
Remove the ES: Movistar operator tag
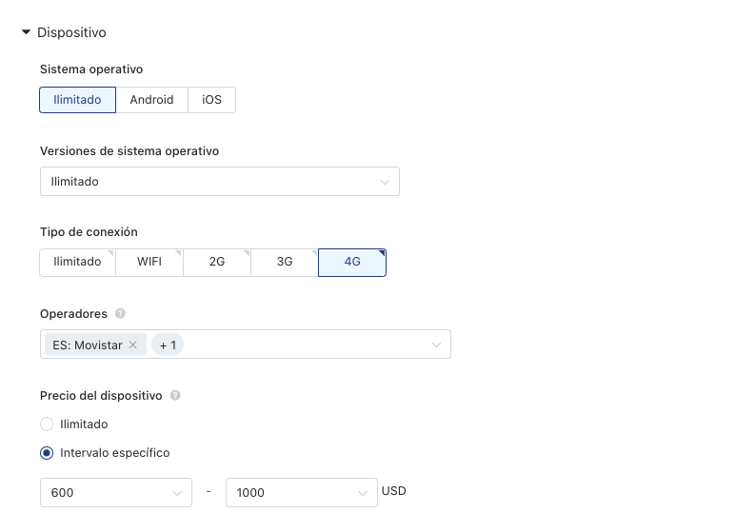[x=133, y=345]
